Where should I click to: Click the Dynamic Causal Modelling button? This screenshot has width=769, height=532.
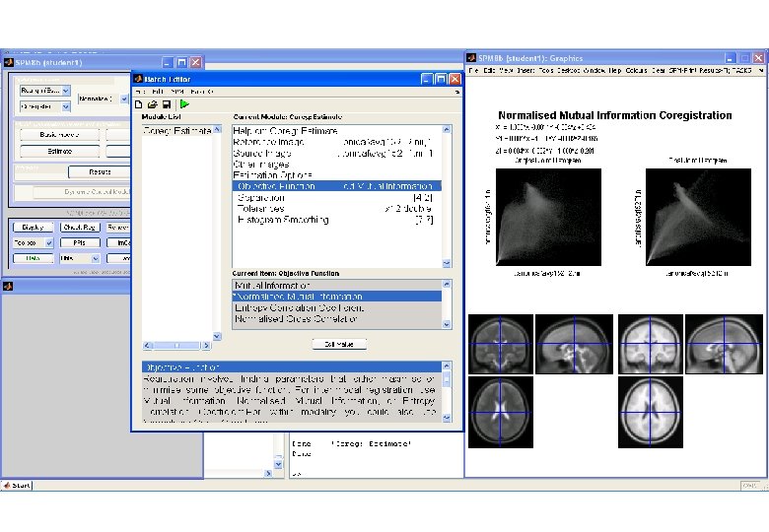pos(82,191)
